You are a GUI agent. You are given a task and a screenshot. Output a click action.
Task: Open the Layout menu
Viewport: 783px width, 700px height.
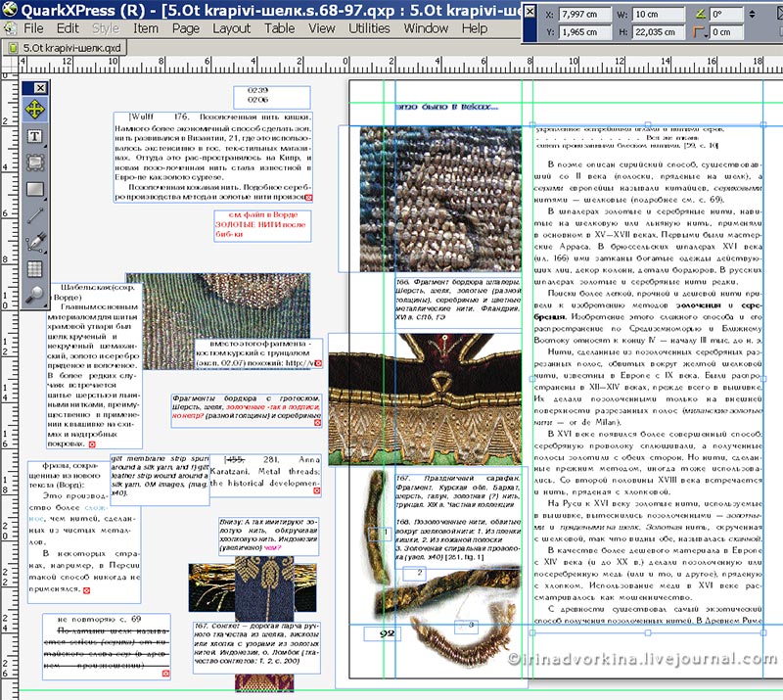click(x=231, y=28)
